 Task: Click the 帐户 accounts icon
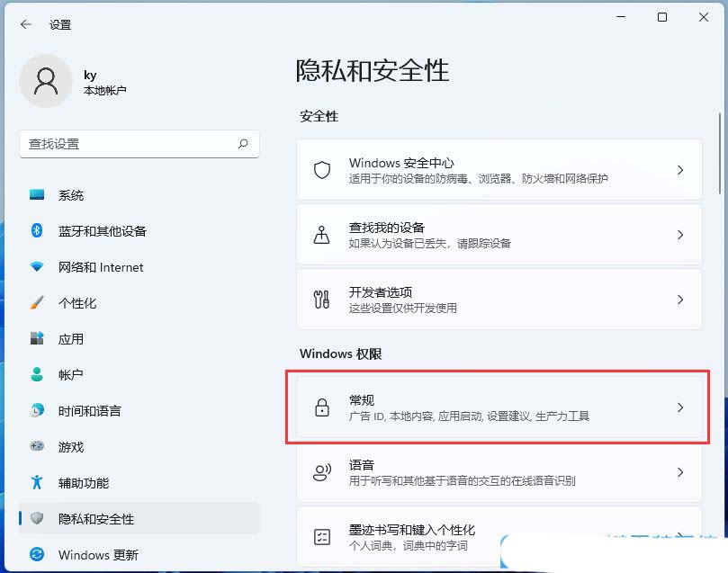(x=37, y=375)
